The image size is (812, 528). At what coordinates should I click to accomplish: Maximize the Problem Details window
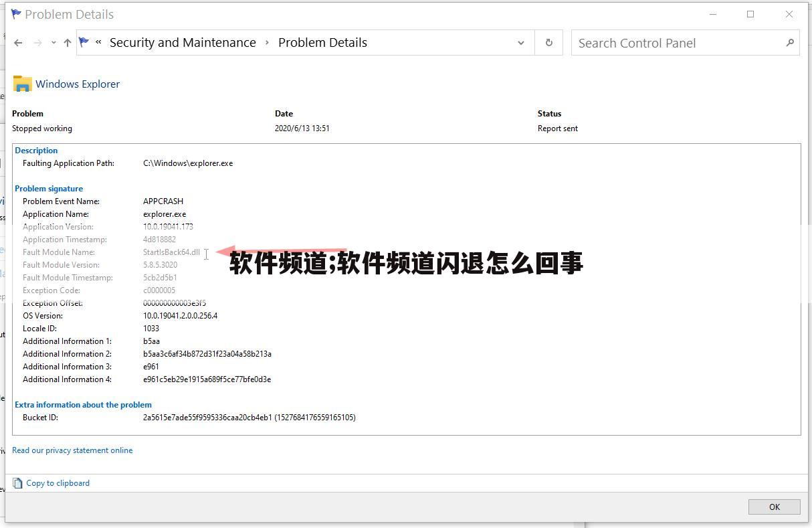(750, 14)
